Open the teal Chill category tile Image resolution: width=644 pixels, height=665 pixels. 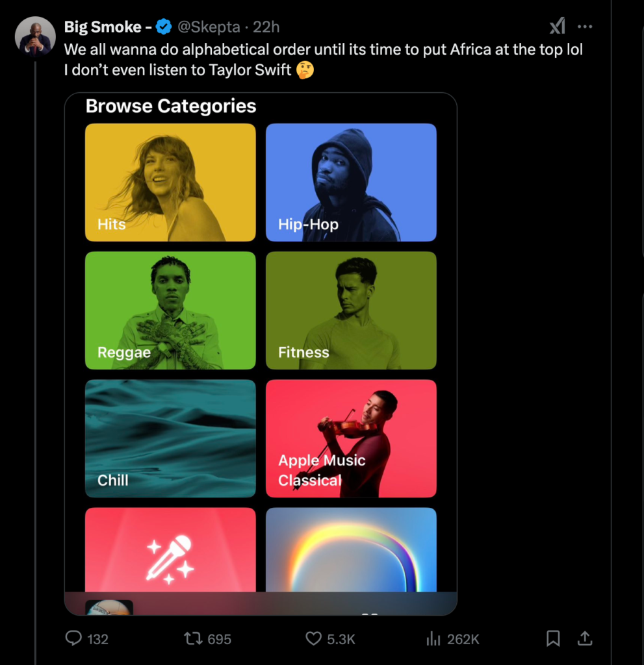[170, 438]
